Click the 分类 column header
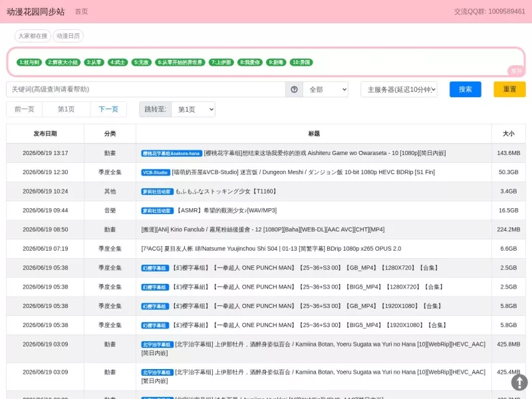Viewport: 532px width, 399px height. 110,134
